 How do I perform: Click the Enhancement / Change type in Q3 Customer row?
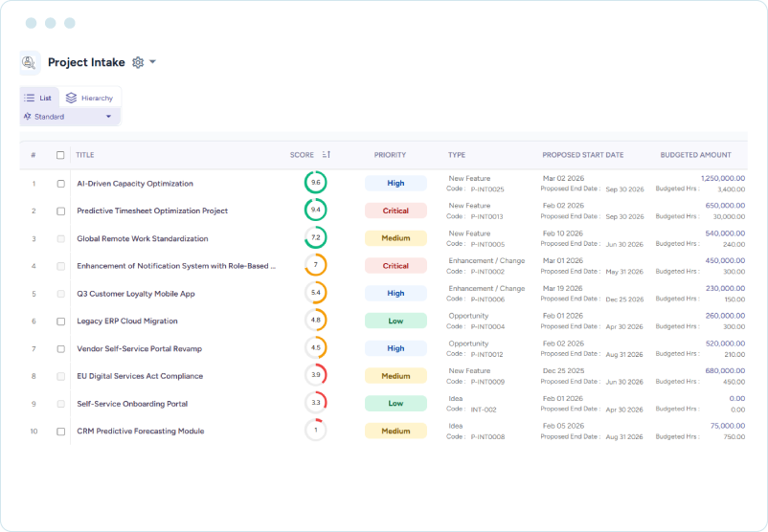tap(486, 289)
